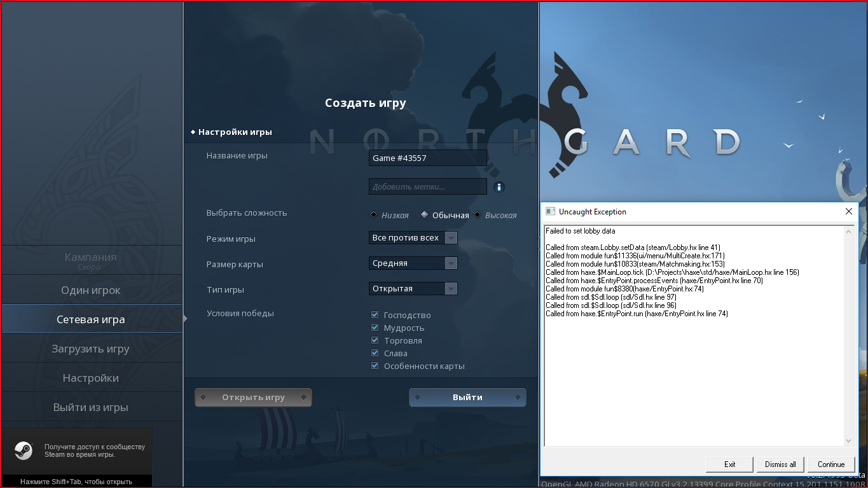Viewport: 868px width, 488px height.
Task: Click the 'Failed to set lobby data' line
Action: [580, 231]
